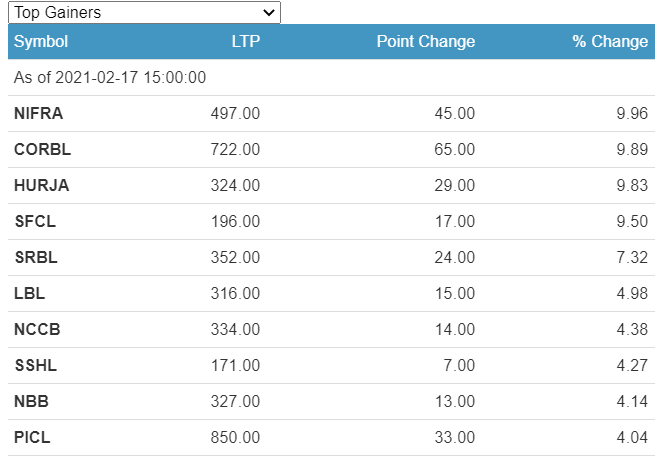The image size is (667, 459).
Task: Click NIFRA's 9.96 percent change value
Action: 632,114
